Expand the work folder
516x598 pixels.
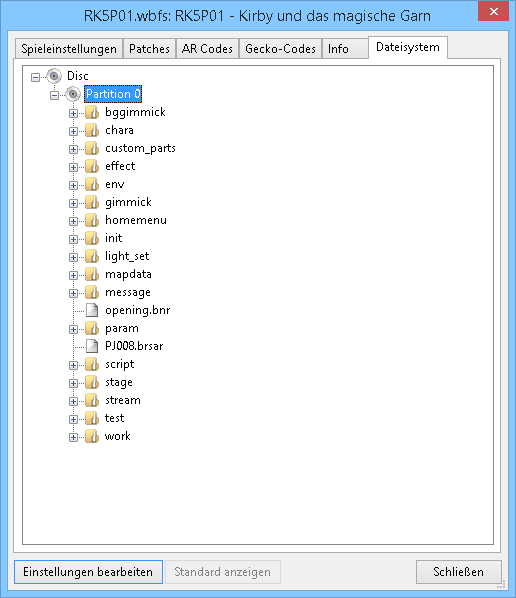coord(73,437)
